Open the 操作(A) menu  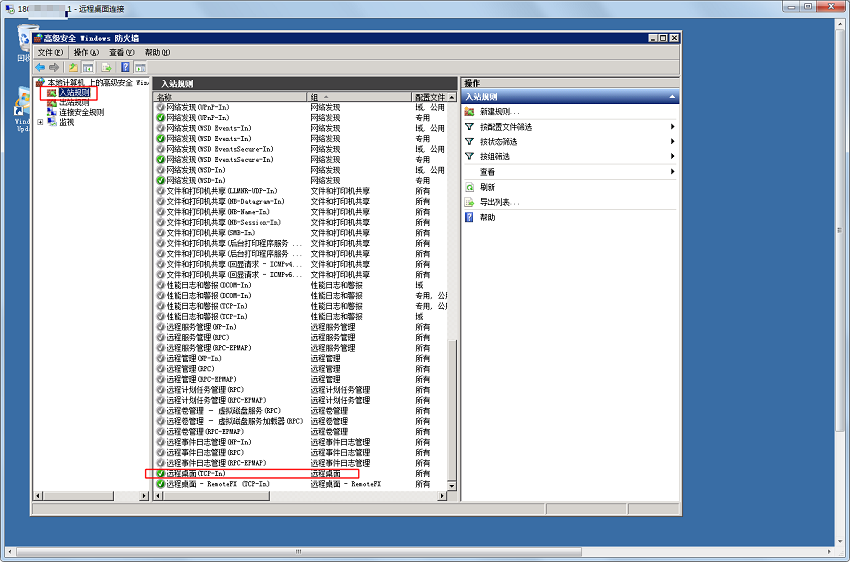(x=86, y=53)
